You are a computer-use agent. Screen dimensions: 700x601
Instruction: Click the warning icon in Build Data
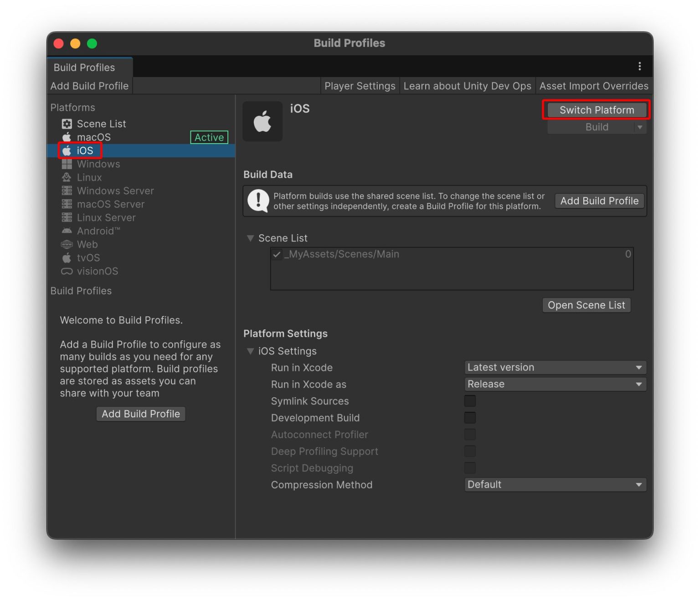pos(257,201)
